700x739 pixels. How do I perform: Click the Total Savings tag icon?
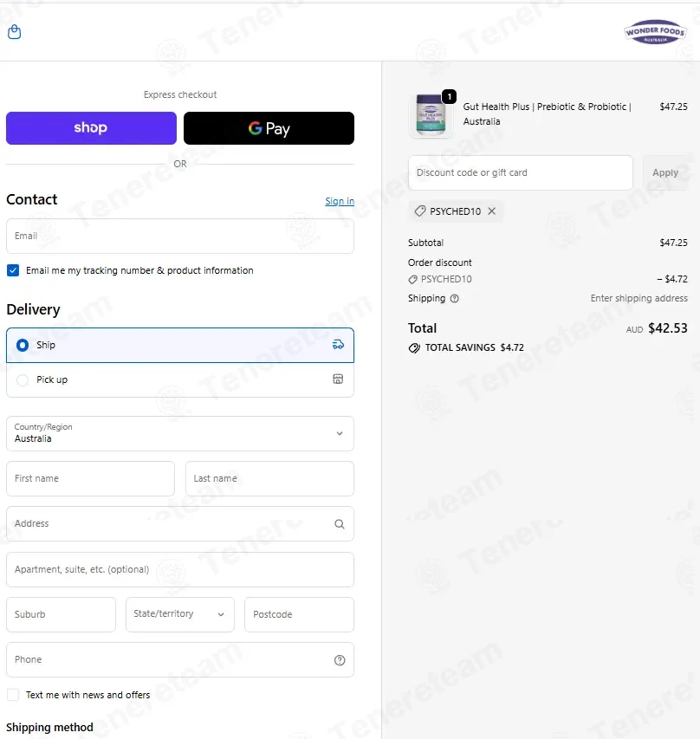click(x=414, y=347)
